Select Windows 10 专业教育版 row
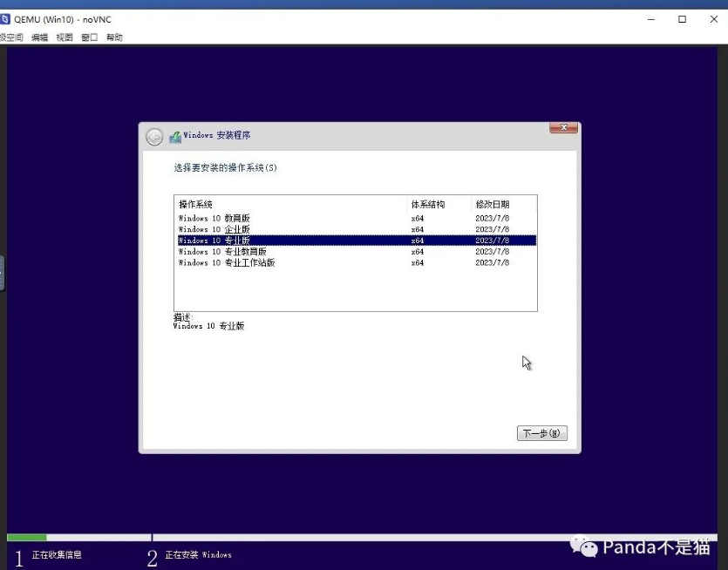Viewport: 728px width, 570px height. click(x=357, y=252)
